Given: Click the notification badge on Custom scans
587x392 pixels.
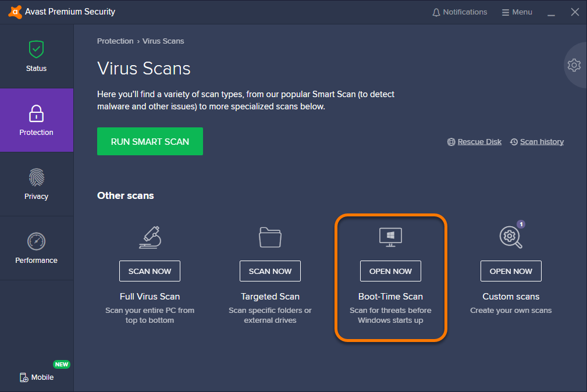Looking at the screenshot, I should [x=521, y=223].
